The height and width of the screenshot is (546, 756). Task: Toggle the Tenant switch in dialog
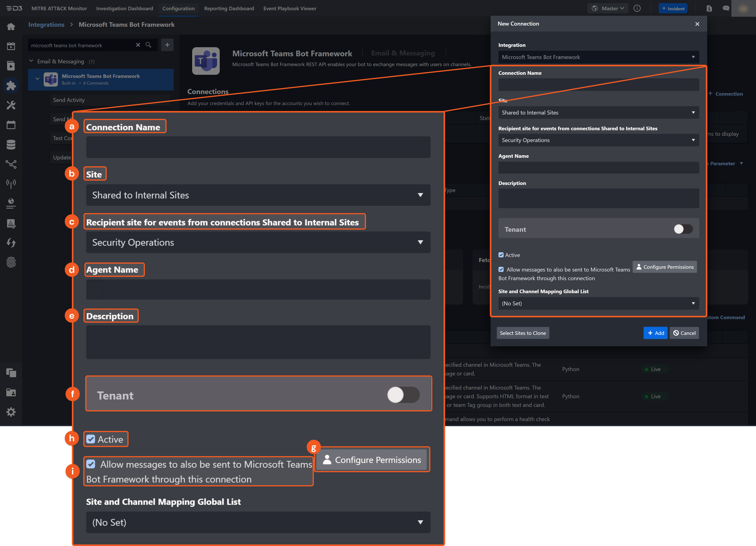pyautogui.click(x=683, y=229)
